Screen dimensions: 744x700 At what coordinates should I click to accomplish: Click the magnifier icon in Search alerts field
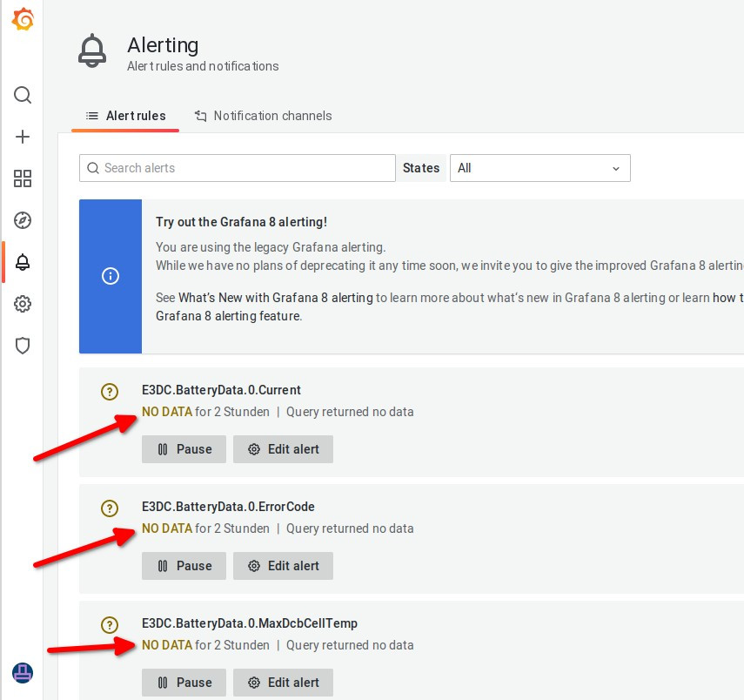pyautogui.click(x=93, y=168)
